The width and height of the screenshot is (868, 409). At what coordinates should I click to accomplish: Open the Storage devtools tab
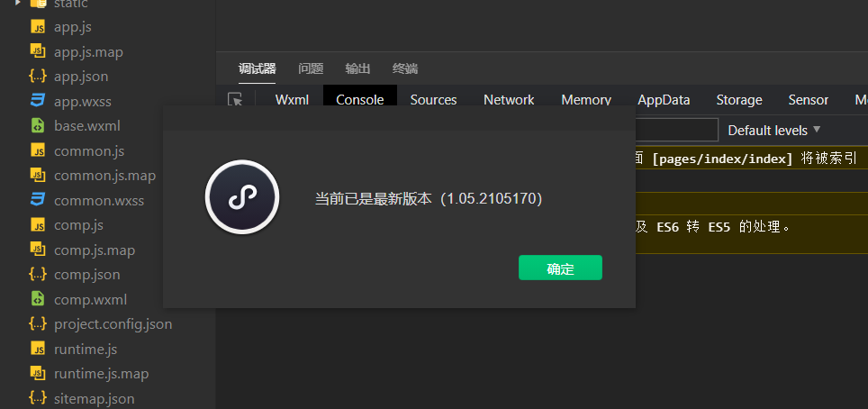(x=739, y=100)
